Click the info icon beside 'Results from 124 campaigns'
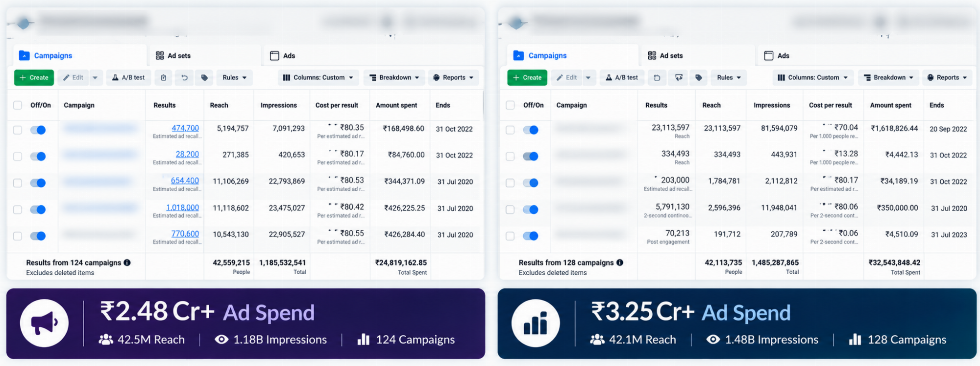This screenshot has height=366, width=980. [127, 262]
